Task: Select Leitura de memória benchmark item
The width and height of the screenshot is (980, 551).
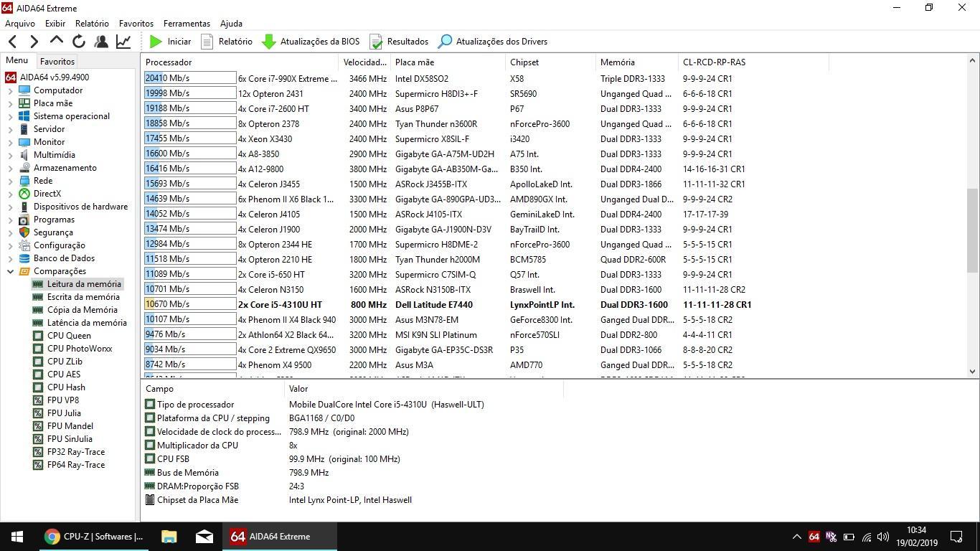Action: coord(84,284)
